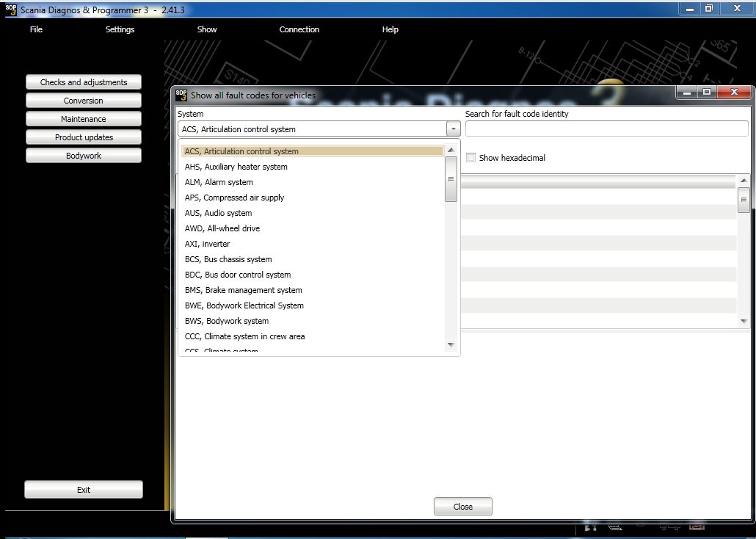The image size is (756, 539).
Task: Click Checks and adjustments button
Action: point(84,82)
